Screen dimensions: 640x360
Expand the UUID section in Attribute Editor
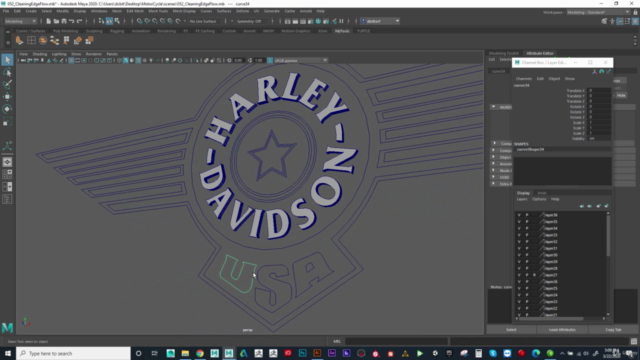click(494, 177)
